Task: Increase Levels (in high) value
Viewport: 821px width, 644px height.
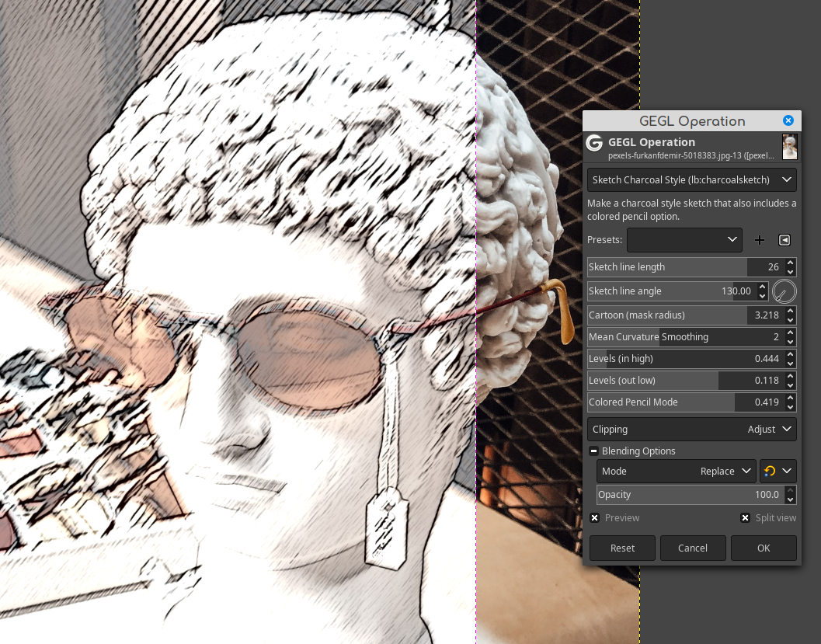Action: (791, 354)
